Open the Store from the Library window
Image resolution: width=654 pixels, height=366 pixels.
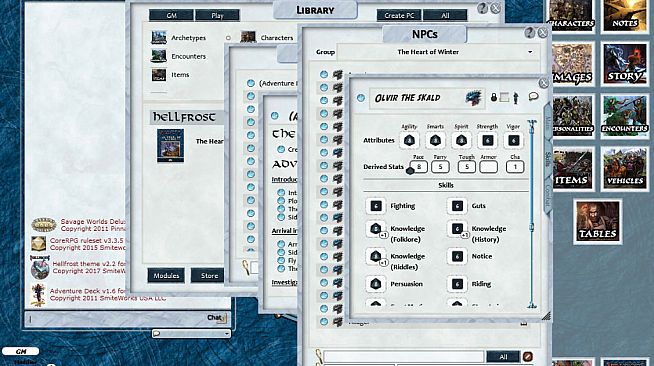click(209, 276)
